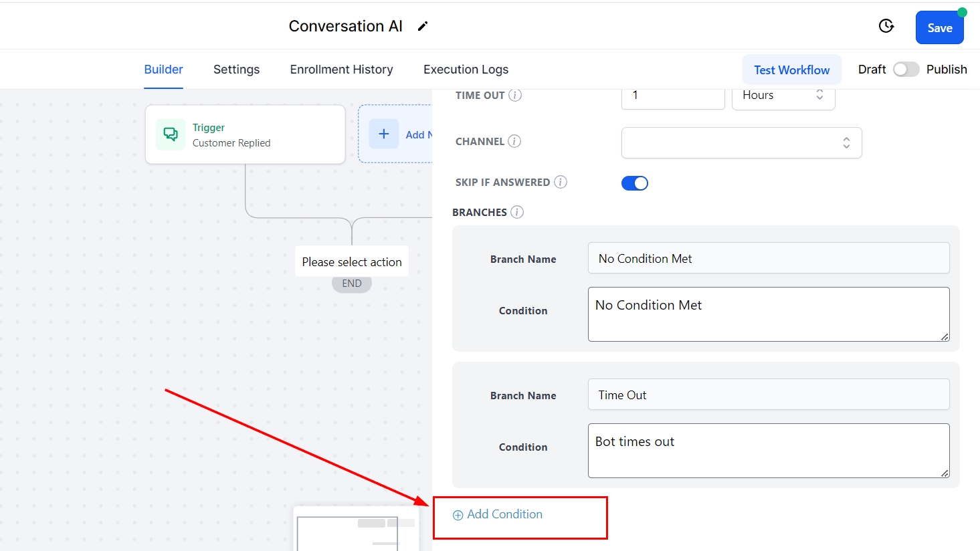Click the Trigger chat bubble icon
The image size is (980, 551).
pos(171,134)
